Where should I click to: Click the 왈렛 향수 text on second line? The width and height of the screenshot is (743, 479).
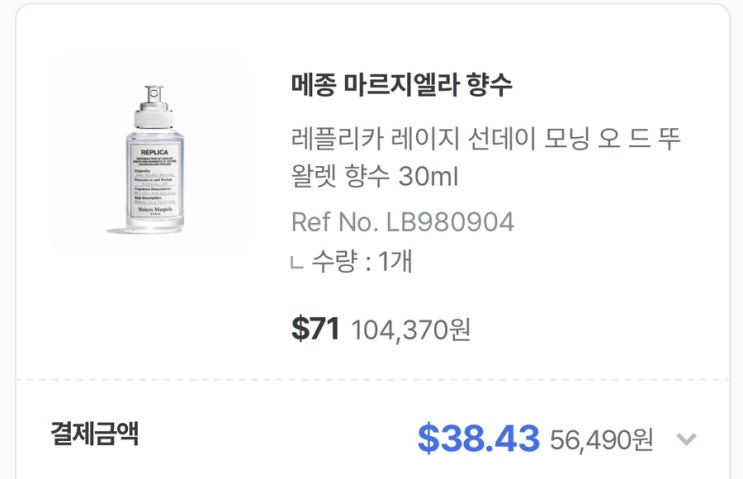coord(339,178)
